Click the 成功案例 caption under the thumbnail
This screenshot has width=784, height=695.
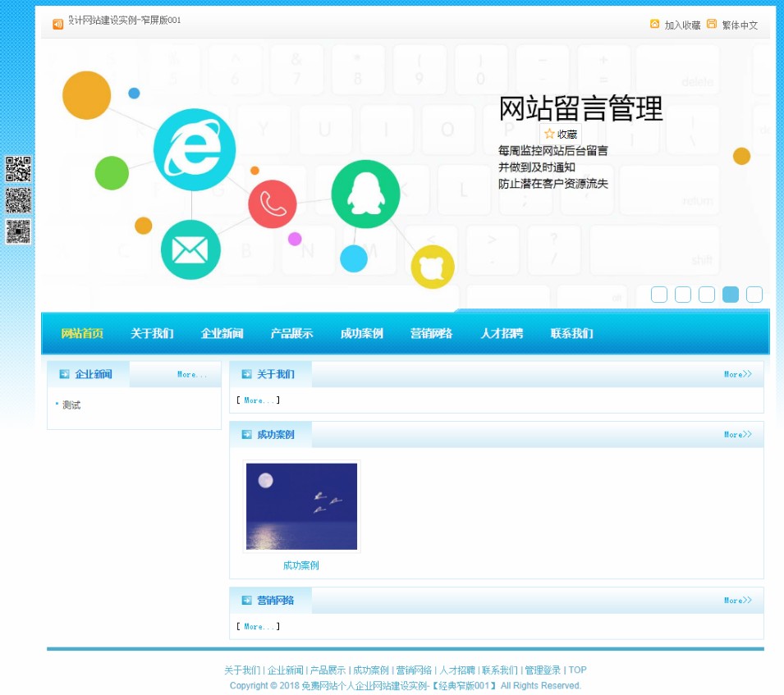coord(301,565)
